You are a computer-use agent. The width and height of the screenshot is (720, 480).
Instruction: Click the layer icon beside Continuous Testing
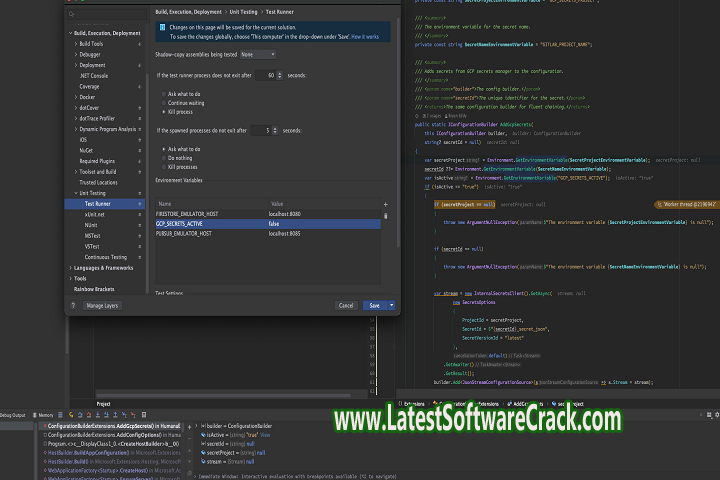pyautogui.click(x=141, y=257)
